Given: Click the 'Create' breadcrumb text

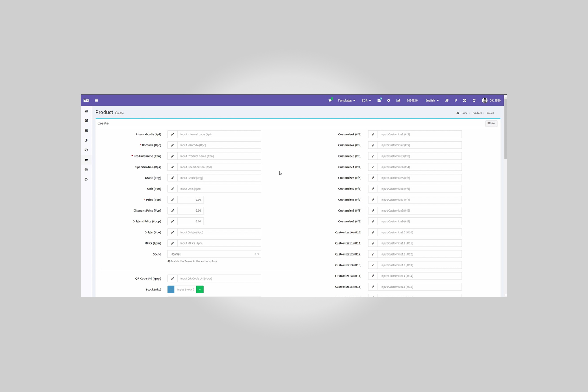Looking at the screenshot, I should (490, 113).
